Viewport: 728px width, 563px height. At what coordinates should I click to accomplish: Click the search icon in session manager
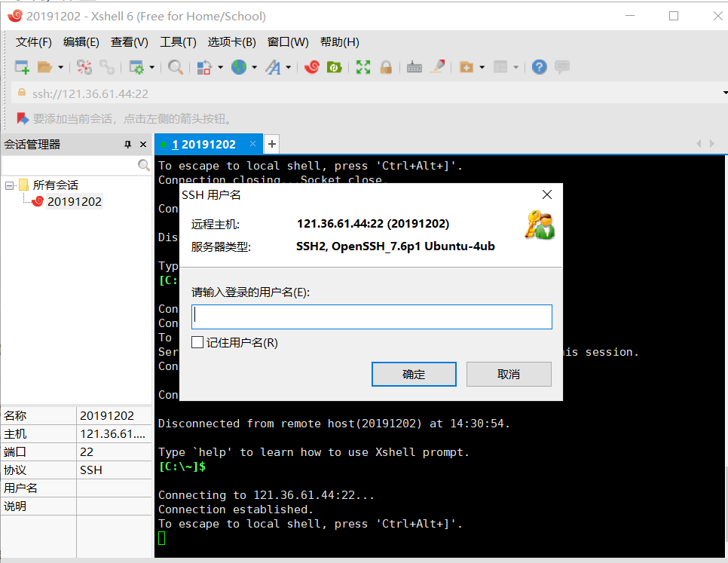point(144,165)
